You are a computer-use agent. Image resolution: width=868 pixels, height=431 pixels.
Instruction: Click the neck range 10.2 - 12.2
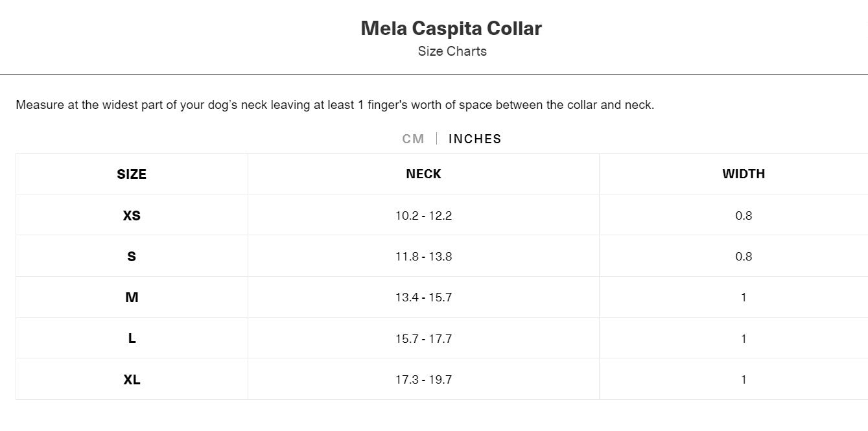(x=423, y=215)
